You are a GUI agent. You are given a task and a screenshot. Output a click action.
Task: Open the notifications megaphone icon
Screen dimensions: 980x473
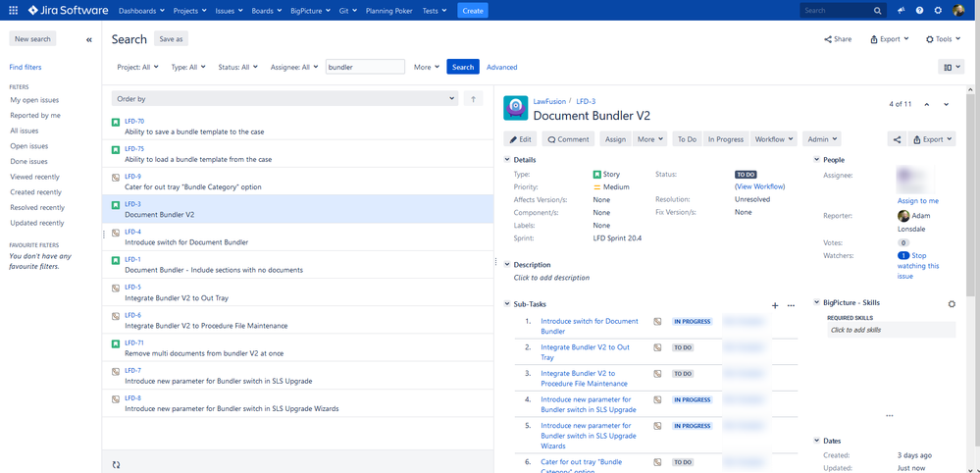902,11
